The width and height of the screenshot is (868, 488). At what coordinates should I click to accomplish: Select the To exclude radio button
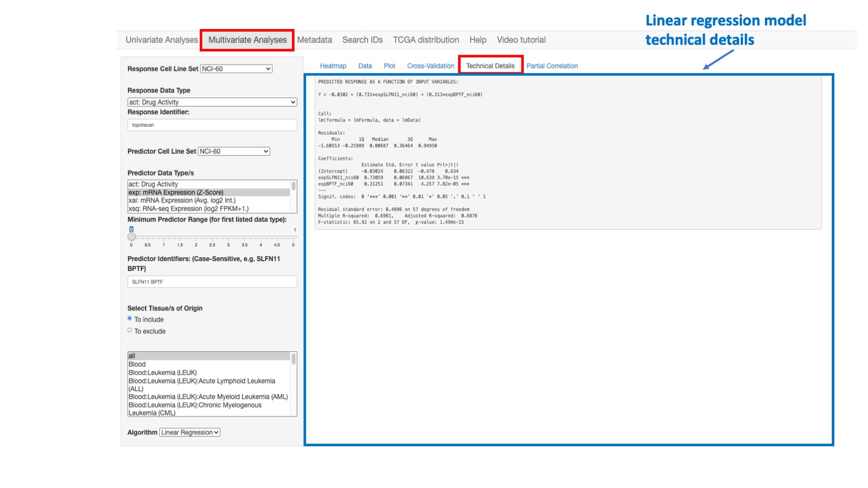coord(130,330)
